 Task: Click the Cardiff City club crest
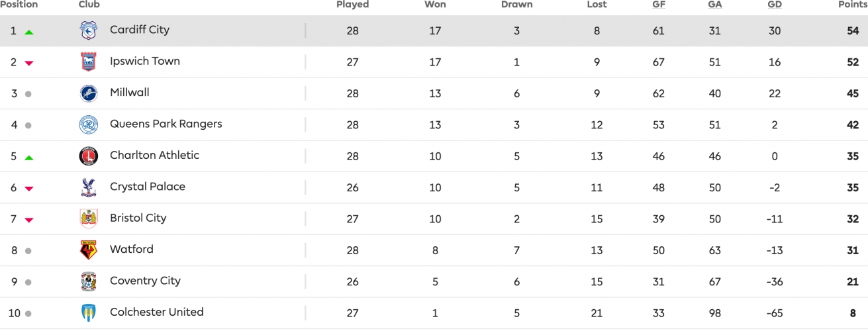pos(88,30)
